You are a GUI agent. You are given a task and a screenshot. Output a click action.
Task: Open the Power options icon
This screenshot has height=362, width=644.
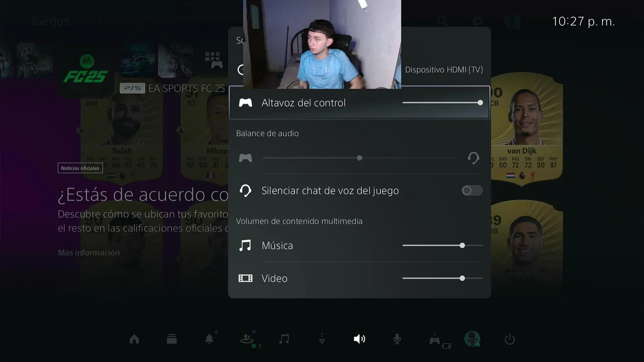point(510,339)
